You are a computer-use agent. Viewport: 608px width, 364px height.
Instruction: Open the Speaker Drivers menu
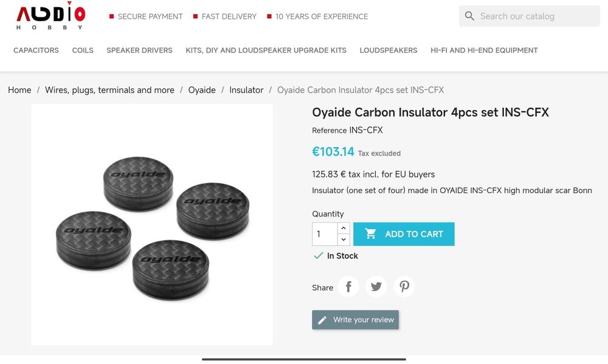(139, 50)
